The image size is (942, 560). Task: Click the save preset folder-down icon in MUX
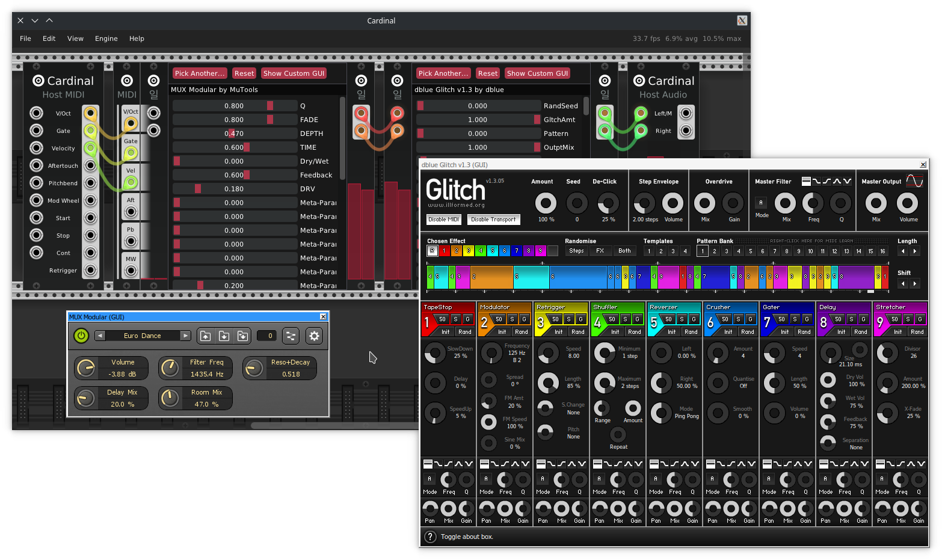tap(224, 336)
